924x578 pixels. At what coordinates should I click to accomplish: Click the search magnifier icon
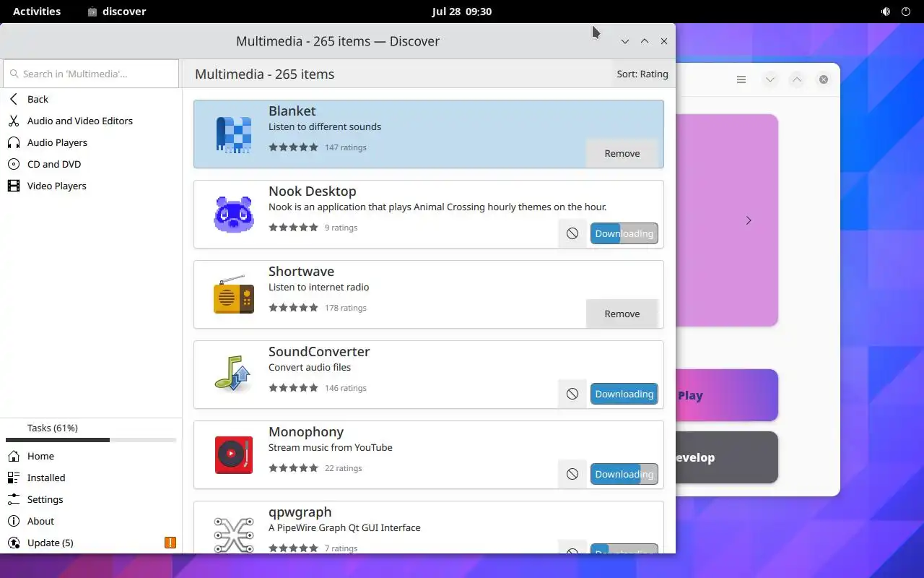(14, 74)
